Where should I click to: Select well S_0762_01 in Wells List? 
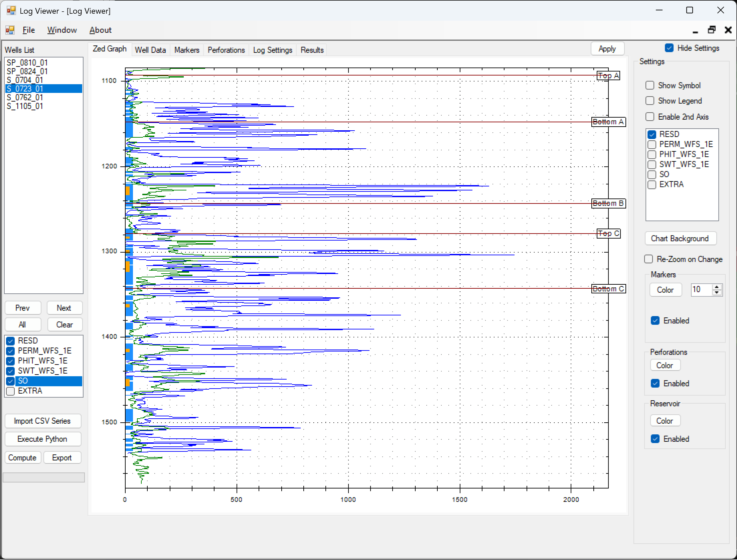tap(43, 97)
